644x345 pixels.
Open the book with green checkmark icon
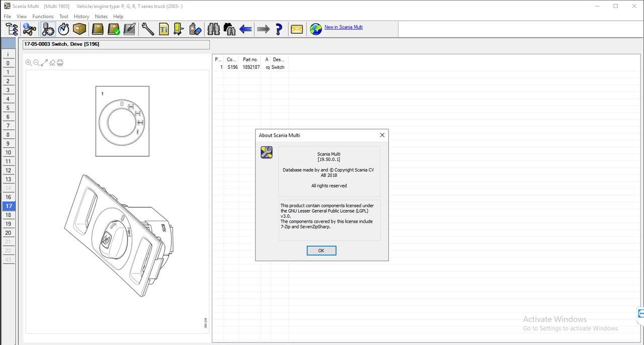click(113, 29)
